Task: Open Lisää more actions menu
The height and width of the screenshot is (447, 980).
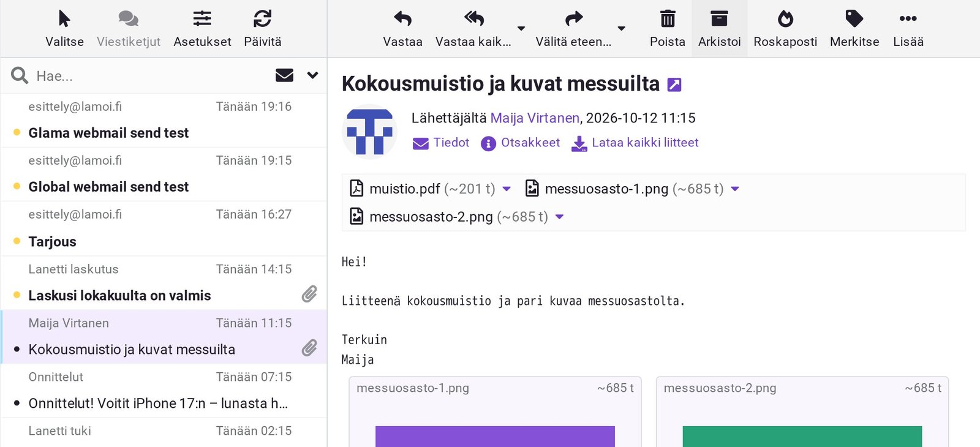Action: click(x=908, y=29)
